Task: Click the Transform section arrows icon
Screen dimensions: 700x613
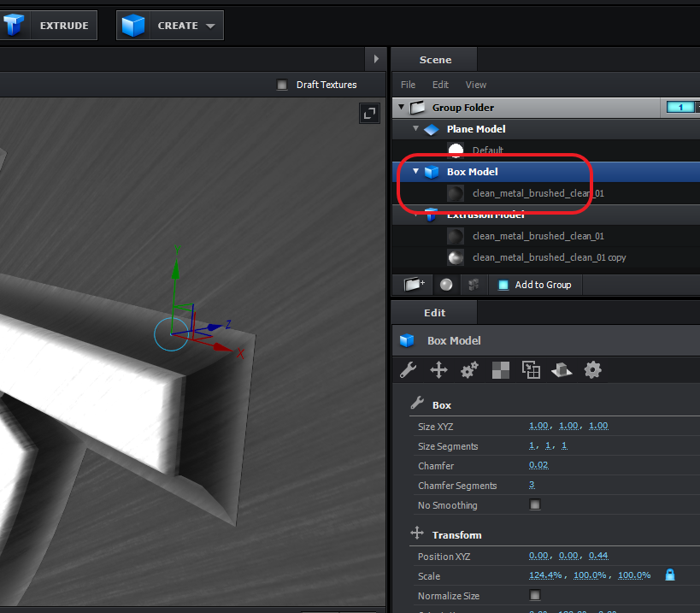Action: (x=417, y=533)
